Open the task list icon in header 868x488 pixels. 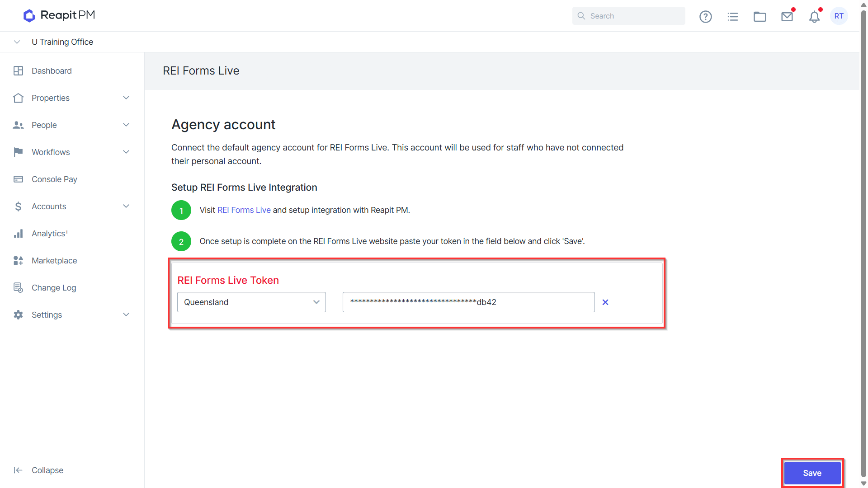(x=732, y=17)
